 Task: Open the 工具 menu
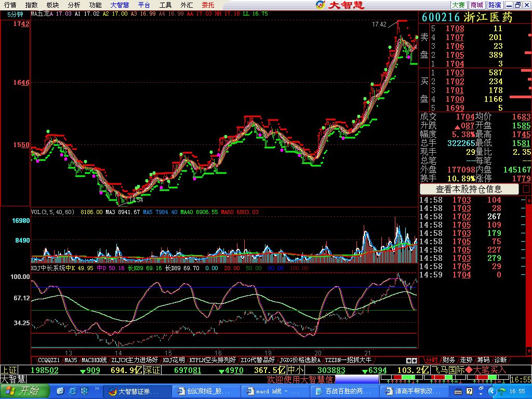pos(166,5)
